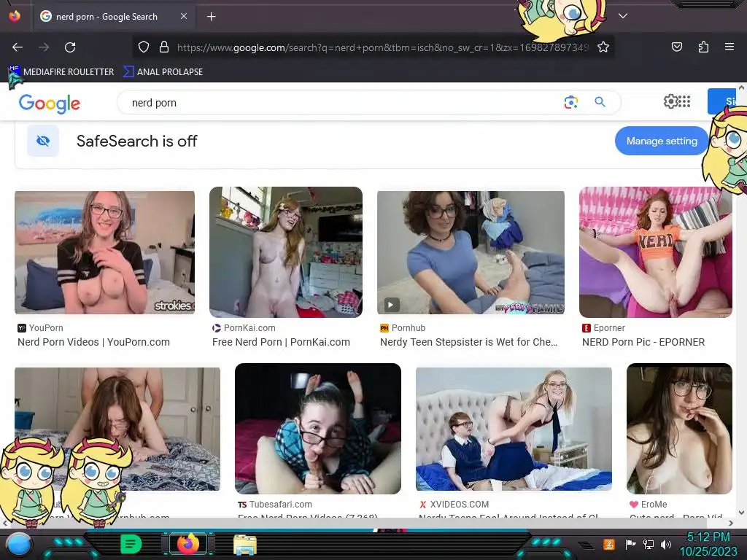Open the volume speaker tray icon
The height and width of the screenshot is (560, 747).
tap(666, 544)
